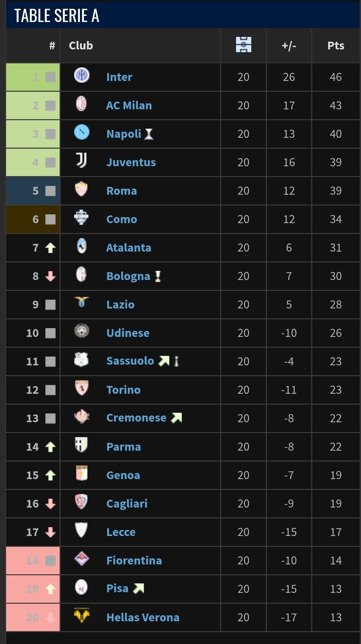The image size is (361, 644).
Task: Click the matches played pitch icon
Action: tap(243, 45)
